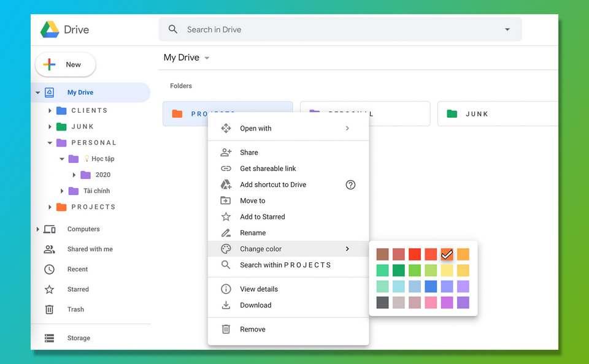Open search options dropdown arrow
589x364 pixels.
(x=507, y=29)
